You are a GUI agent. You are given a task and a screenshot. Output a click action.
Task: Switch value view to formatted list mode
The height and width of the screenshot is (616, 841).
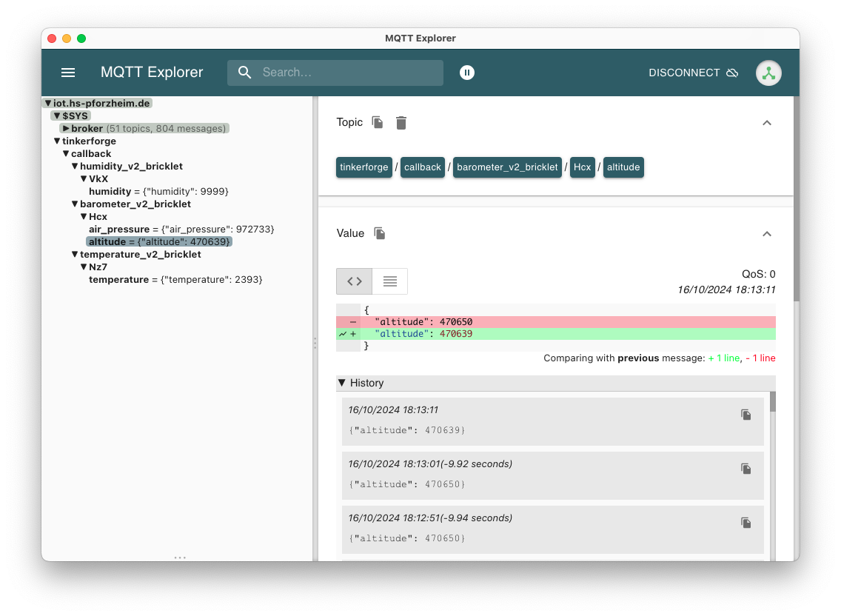(389, 281)
